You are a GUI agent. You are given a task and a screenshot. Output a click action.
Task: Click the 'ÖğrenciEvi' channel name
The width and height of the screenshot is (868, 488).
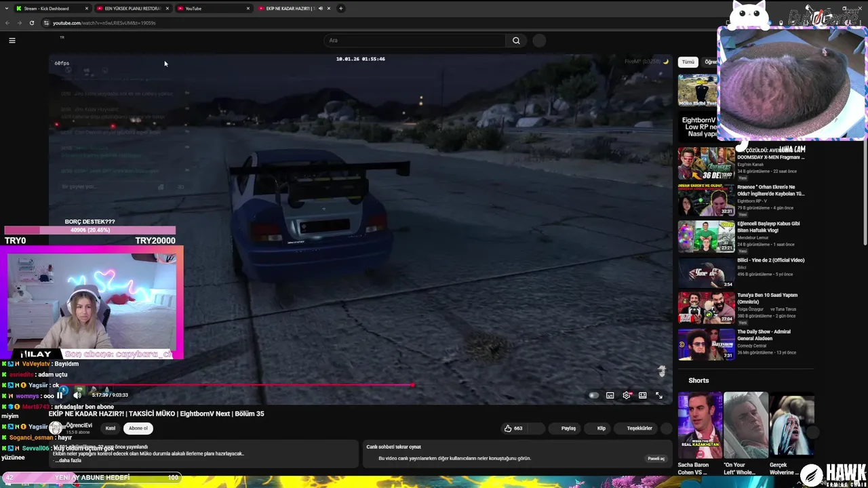pyautogui.click(x=79, y=425)
